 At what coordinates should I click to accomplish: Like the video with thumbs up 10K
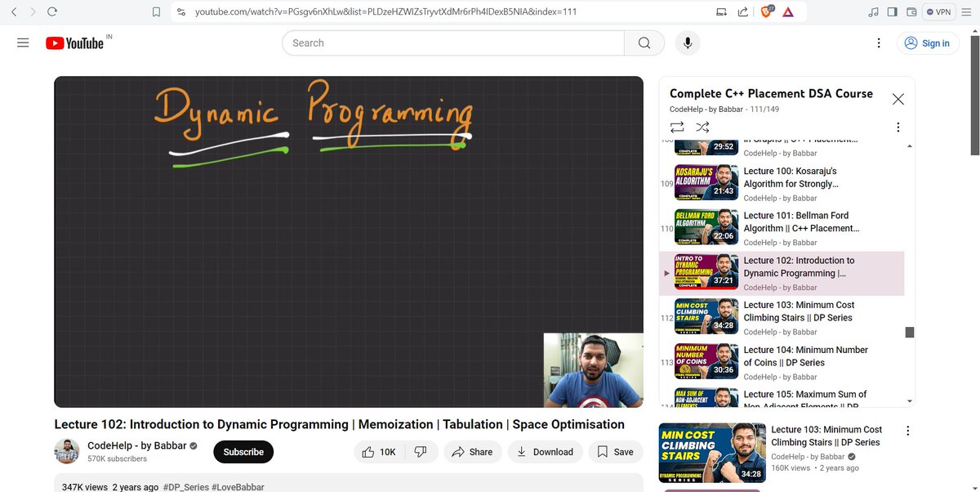[379, 452]
